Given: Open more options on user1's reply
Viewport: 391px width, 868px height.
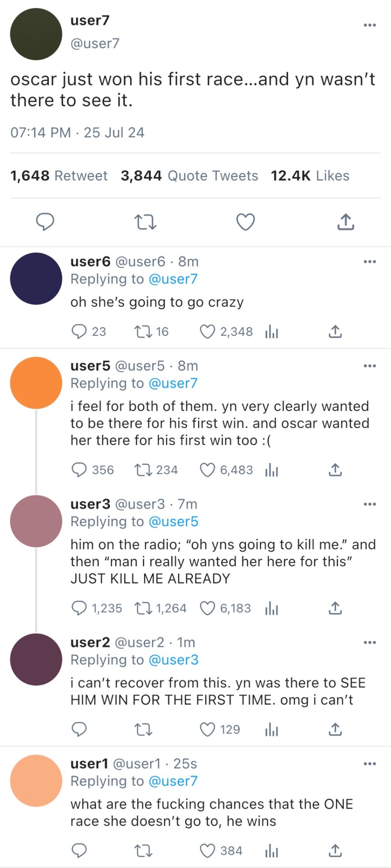Looking at the screenshot, I should [369, 764].
